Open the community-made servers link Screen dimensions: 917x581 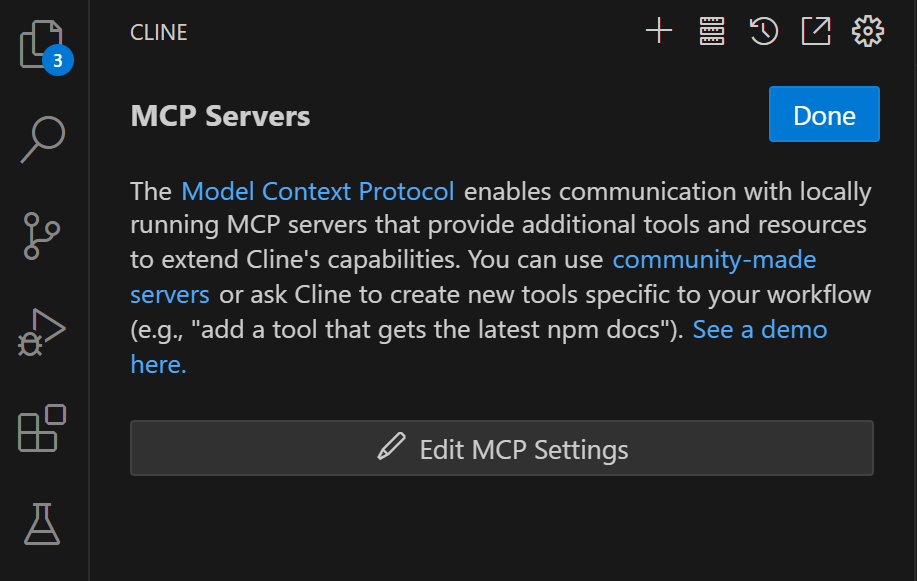click(714, 260)
